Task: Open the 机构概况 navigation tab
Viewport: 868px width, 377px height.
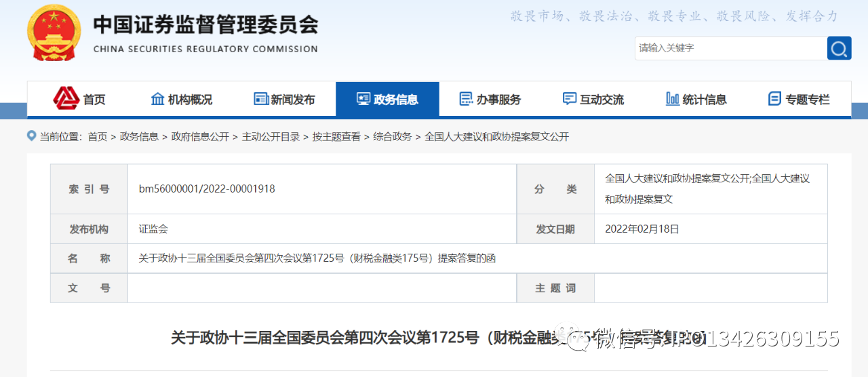Action: pyautogui.click(x=181, y=99)
